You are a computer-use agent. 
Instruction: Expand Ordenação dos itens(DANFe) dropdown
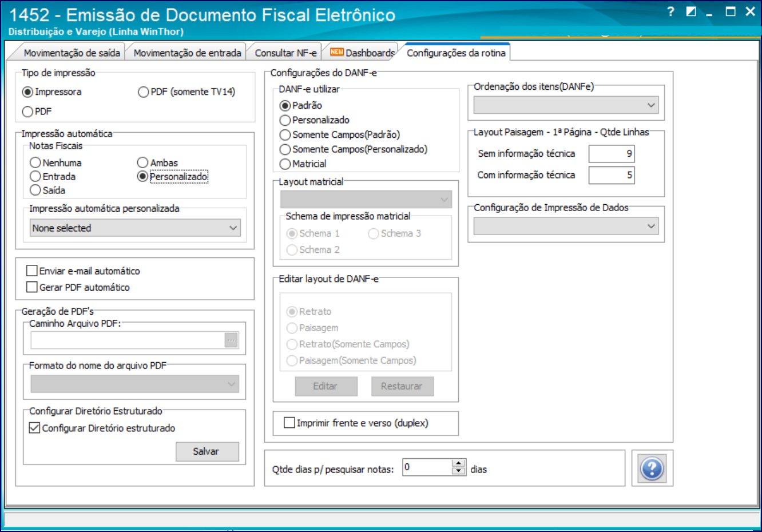tap(566, 105)
